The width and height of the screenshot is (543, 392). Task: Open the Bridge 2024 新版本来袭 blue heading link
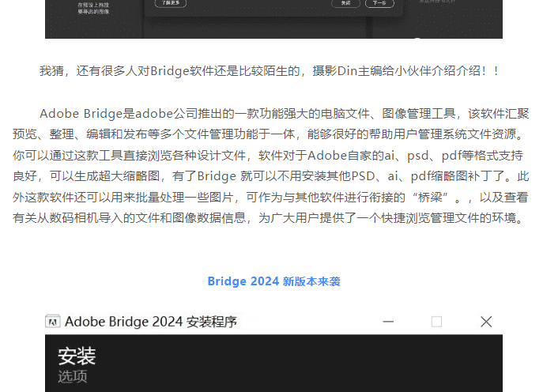pyautogui.click(x=273, y=281)
